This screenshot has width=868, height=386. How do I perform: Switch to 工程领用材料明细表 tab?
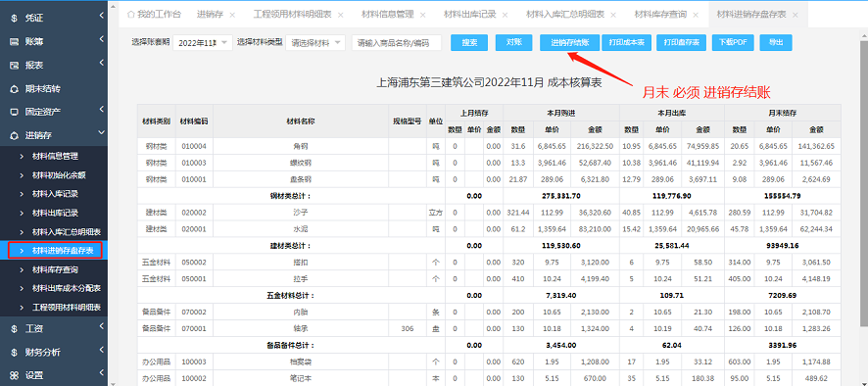[292, 15]
